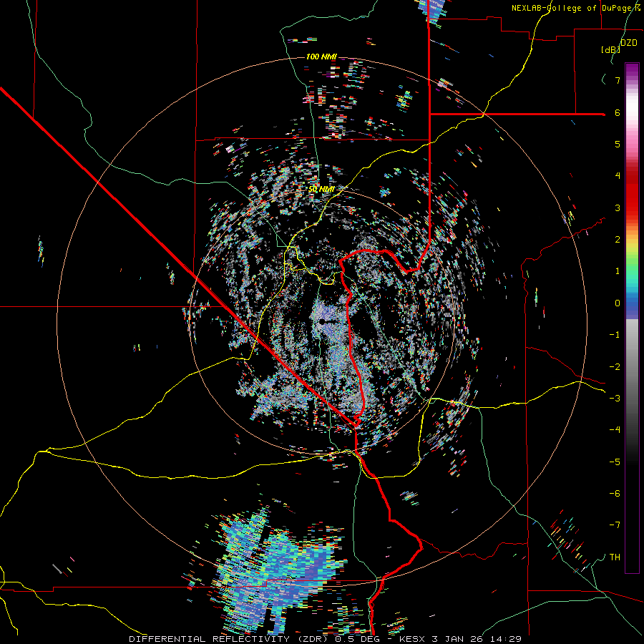Click the "14:29" time in the caption
Screen dimensions: 644x644
coord(505,639)
